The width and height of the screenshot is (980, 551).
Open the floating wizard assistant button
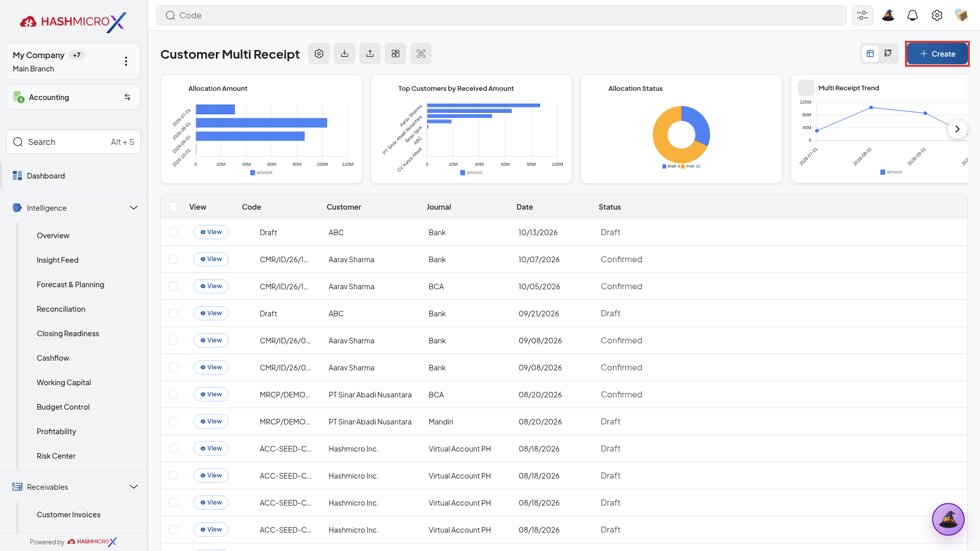click(948, 519)
